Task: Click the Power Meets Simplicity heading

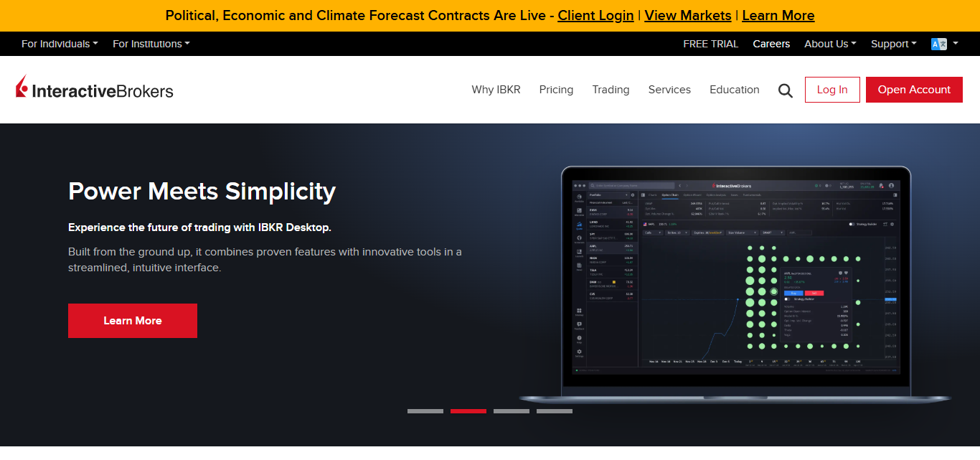Action: (x=202, y=192)
